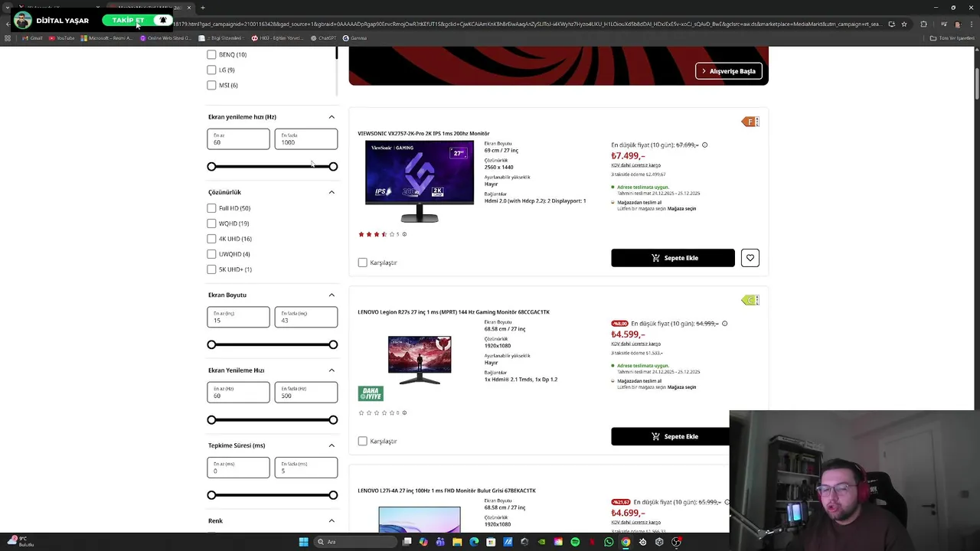Check 5K UHD+ (1) resolution filter
Image resolution: width=980 pixels, height=551 pixels.
coord(211,269)
